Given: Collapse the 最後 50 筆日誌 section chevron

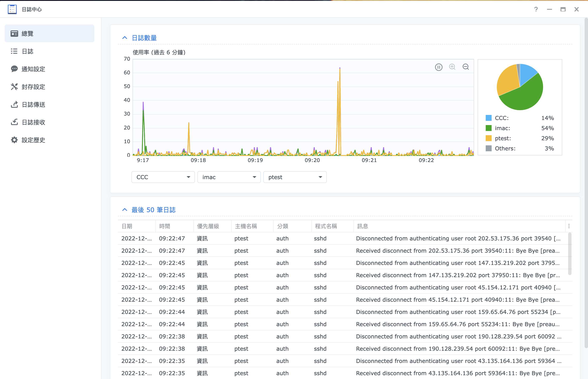Looking at the screenshot, I should pyautogui.click(x=124, y=210).
